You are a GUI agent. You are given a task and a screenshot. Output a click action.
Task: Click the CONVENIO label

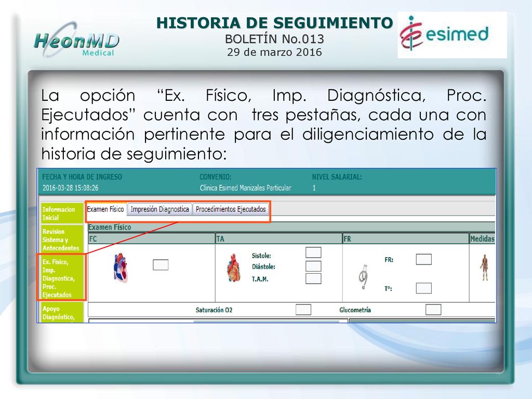[x=216, y=177]
